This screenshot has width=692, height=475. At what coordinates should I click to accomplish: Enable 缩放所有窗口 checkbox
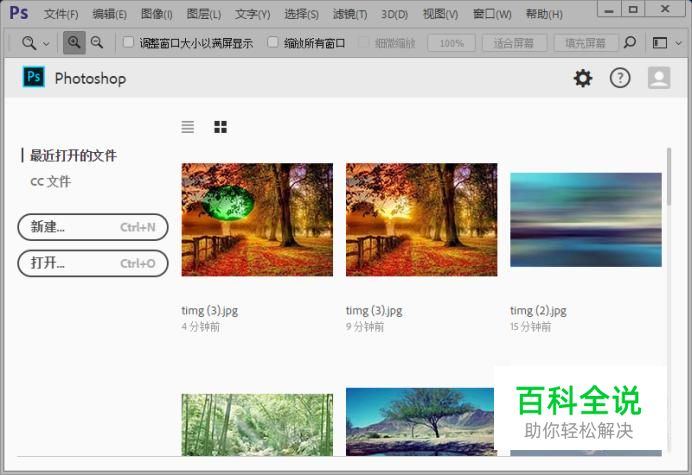273,42
